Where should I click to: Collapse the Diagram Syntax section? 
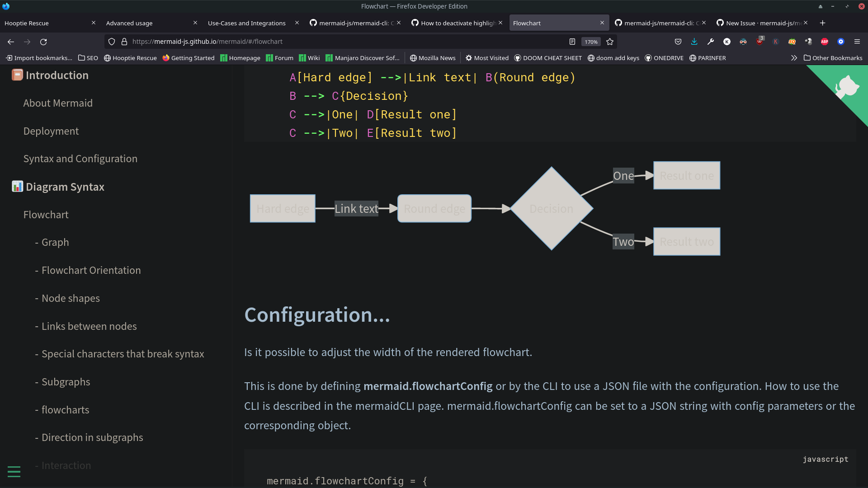(65, 187)
